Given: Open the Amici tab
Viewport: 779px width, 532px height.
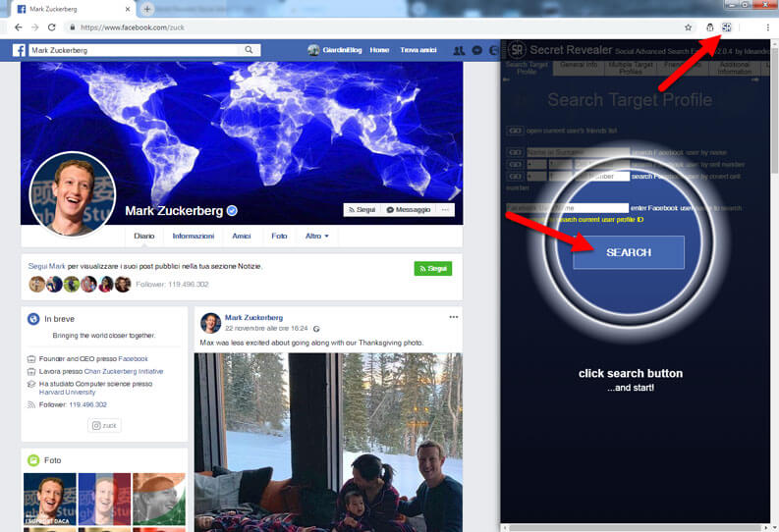Looking at the screenshot, I should [242, 237].
